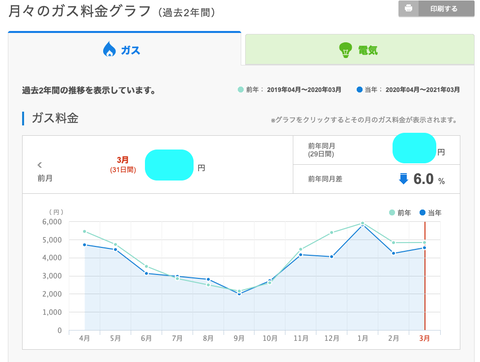The height and width of the screenshot is (362, 480).
Task: Click the 7月 axis label
Action: 177,338
